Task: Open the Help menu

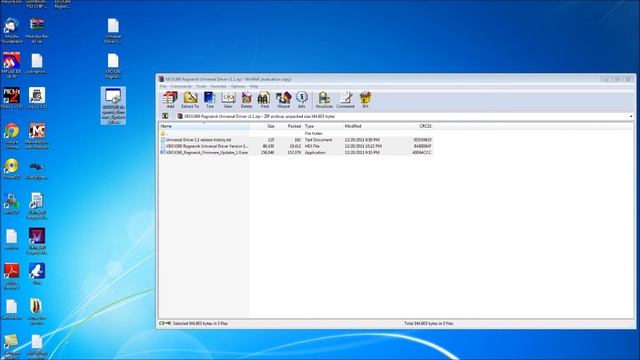Action: [253, 87]
